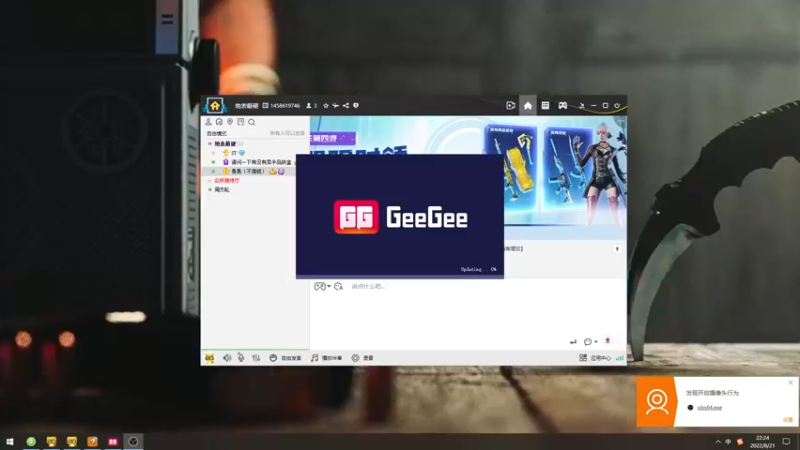Expand the last sub-channel in the tree
The width and height of the screenshot is (800, 450).
[x=210, y=190]
